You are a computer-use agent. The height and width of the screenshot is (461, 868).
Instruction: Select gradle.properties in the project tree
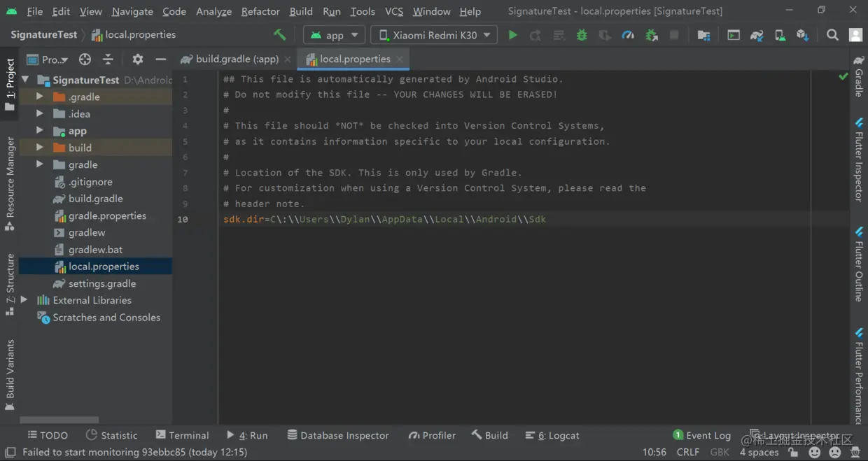tap(107, 215)
